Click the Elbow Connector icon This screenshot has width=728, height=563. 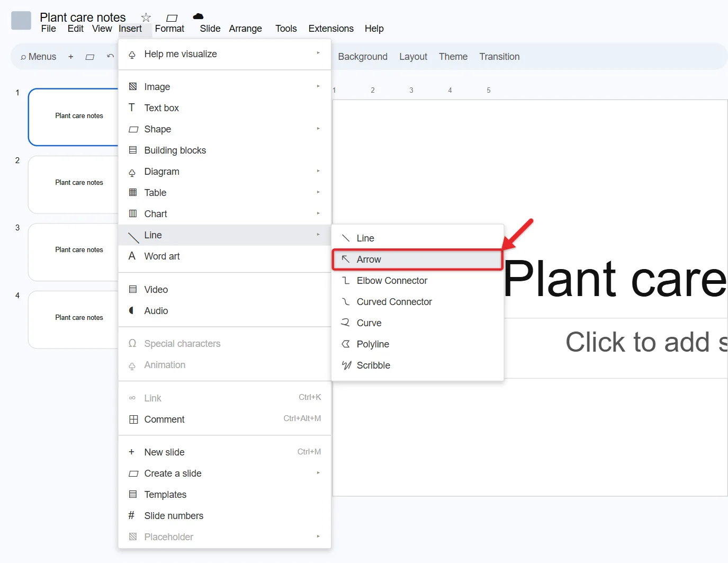(346, 280)
